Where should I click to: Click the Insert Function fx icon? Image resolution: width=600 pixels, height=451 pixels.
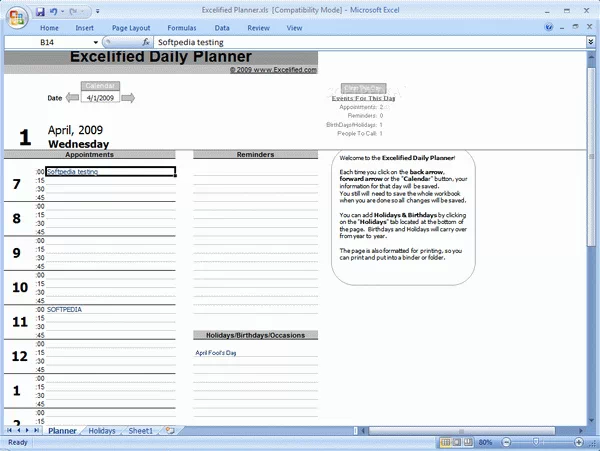(146, 42)
